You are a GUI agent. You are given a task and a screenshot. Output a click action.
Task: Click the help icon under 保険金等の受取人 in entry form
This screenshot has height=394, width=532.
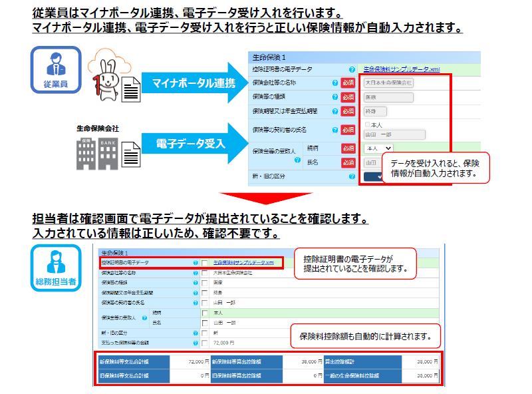click(x=297, y=160)
